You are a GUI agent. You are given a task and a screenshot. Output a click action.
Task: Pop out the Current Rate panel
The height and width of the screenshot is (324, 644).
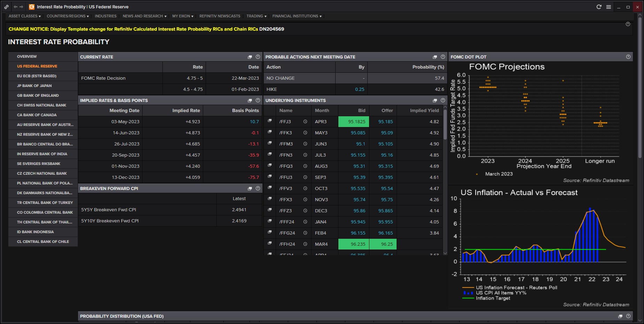coord(250,57)
